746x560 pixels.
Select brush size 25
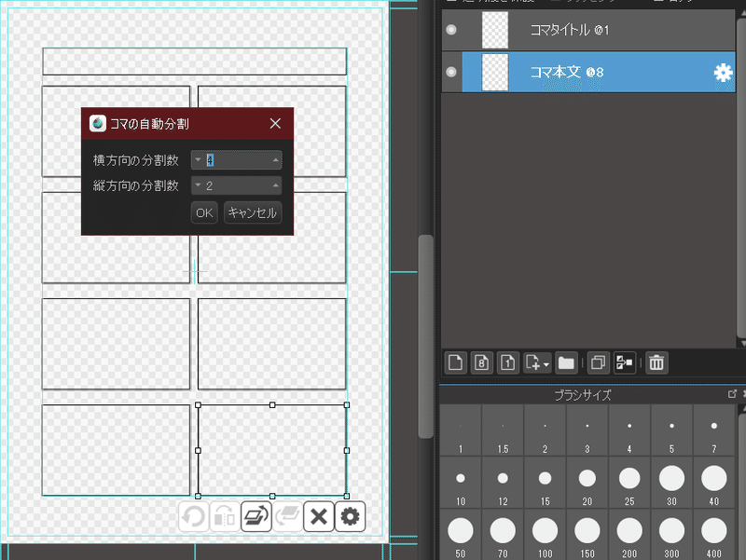click(x=629, y=483)
